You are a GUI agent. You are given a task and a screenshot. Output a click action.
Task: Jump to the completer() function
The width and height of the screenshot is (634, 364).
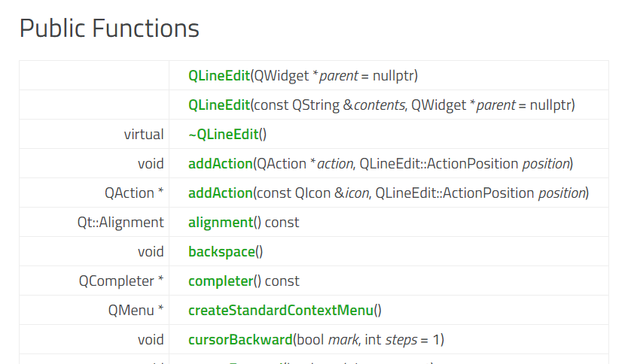220,281
